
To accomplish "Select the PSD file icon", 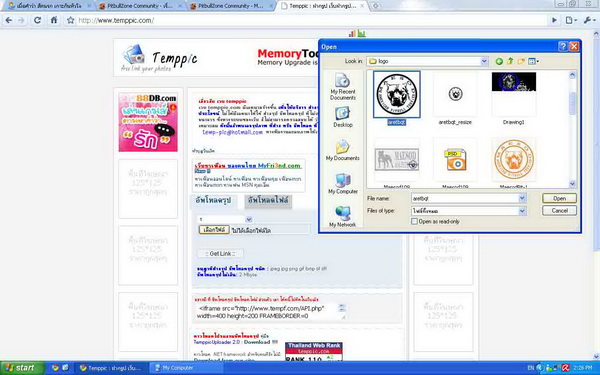I will 455,160.
